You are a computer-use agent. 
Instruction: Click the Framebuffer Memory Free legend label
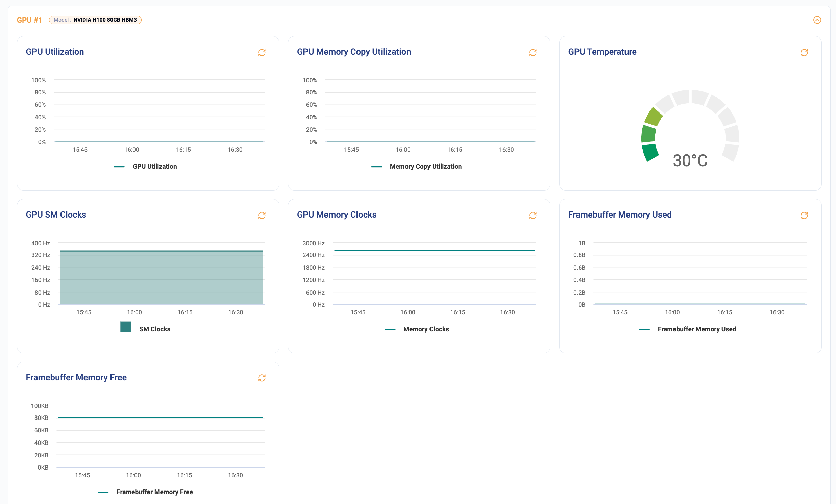coord(154,492)
